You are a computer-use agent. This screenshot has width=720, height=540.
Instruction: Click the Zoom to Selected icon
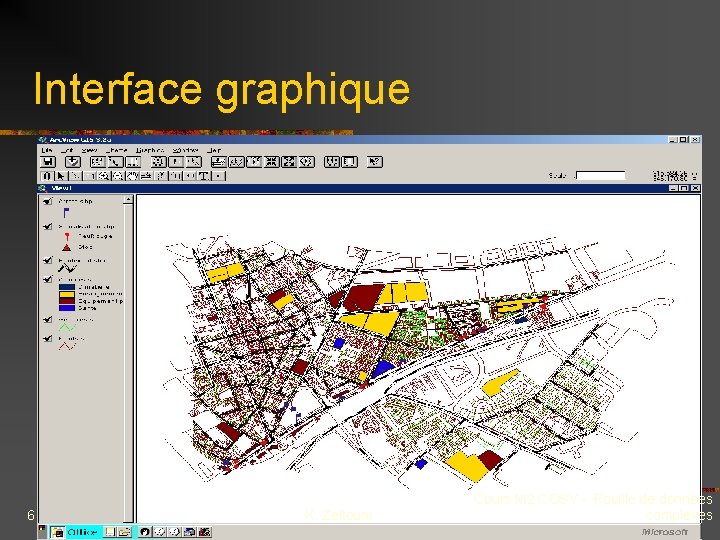(253, 162)
